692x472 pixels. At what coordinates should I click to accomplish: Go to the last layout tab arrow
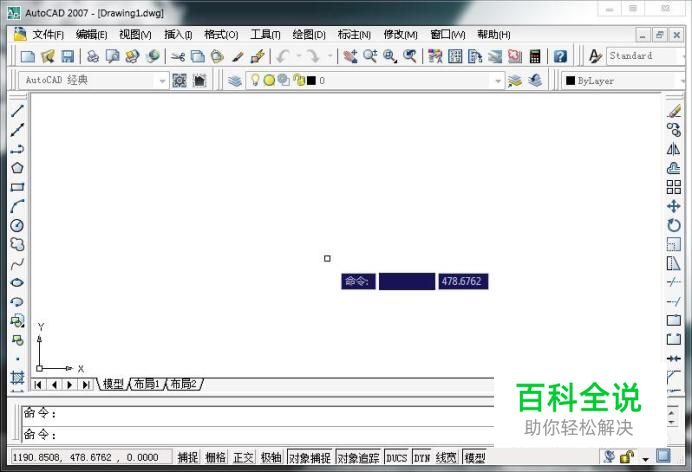pyautogui.click(x=86, y=385)
